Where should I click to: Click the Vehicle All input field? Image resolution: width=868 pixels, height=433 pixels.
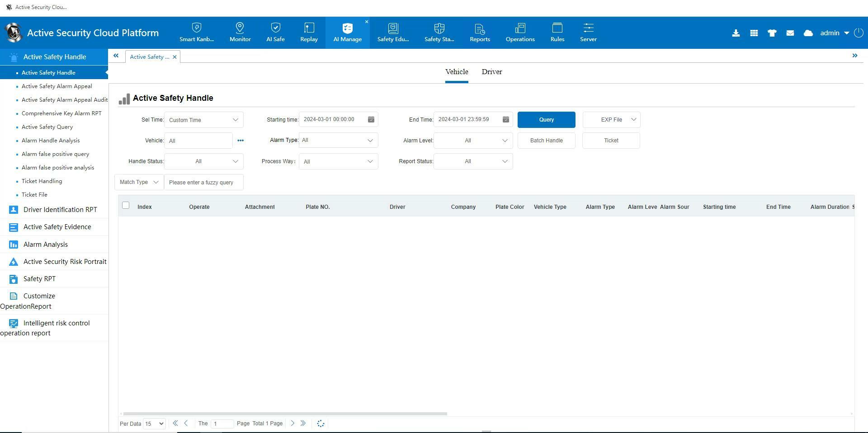coord(198,141)
